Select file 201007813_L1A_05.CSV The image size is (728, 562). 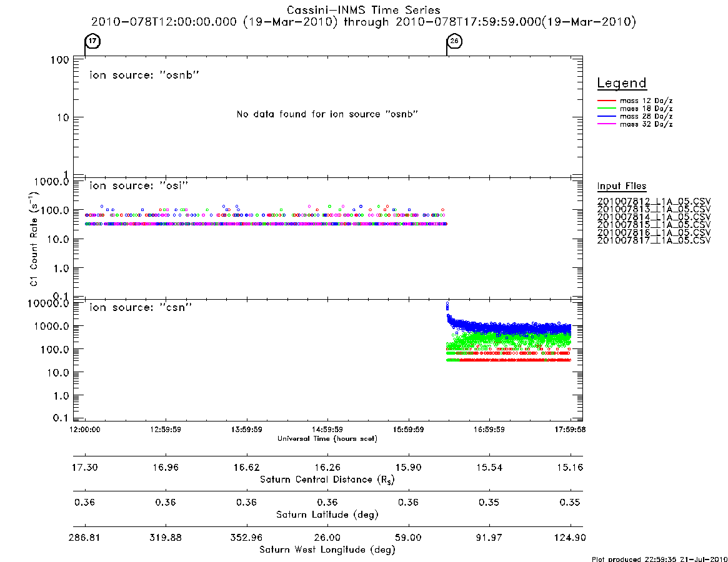click(654, 209)
